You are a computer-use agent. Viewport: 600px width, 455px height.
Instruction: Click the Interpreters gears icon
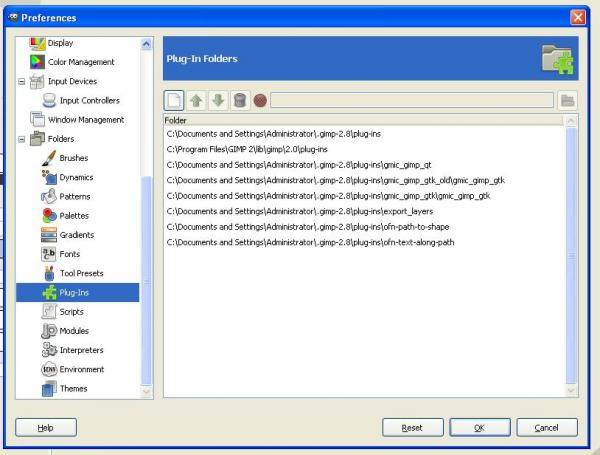(49, 350)
